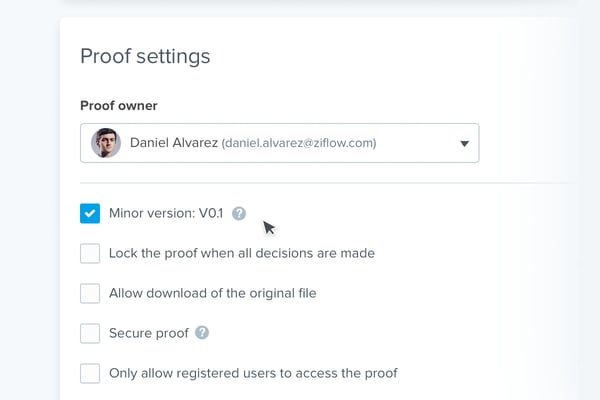The width and height of the screenshot is (600, 400).
Task: Enable Lock the proof when decisions made checkbox
Action: (x=90, y=253)
